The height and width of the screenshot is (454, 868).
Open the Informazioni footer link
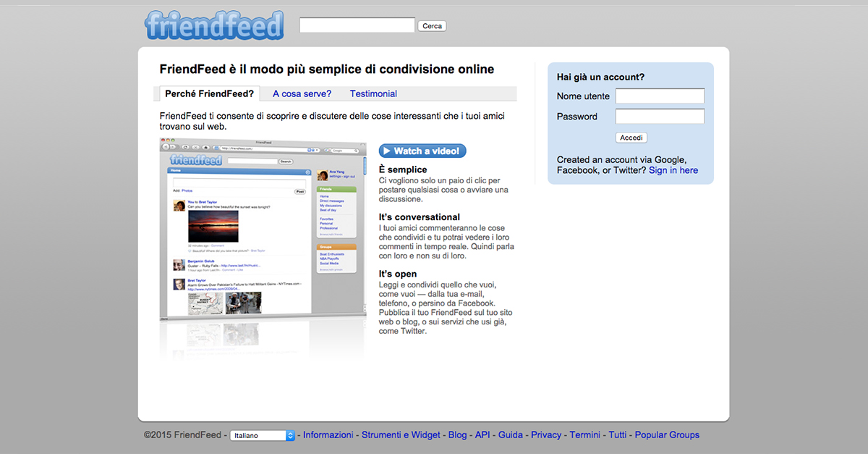(x=328, y=435)
